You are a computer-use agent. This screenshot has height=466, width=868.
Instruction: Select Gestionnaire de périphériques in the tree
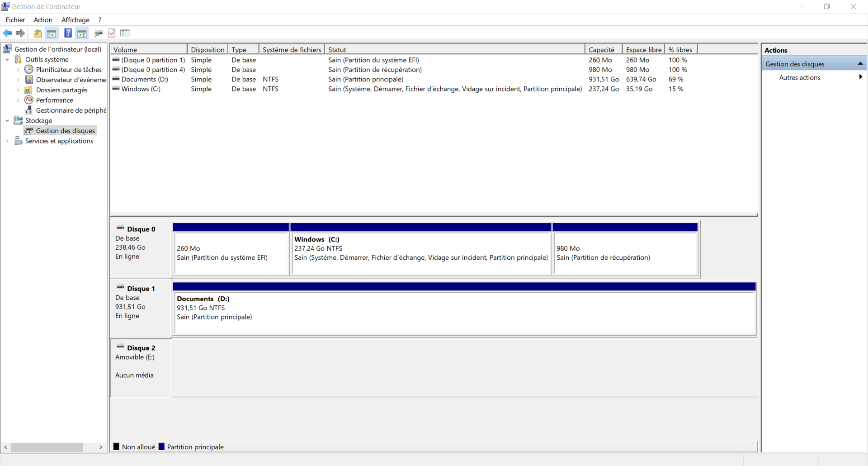click(71, 110)
